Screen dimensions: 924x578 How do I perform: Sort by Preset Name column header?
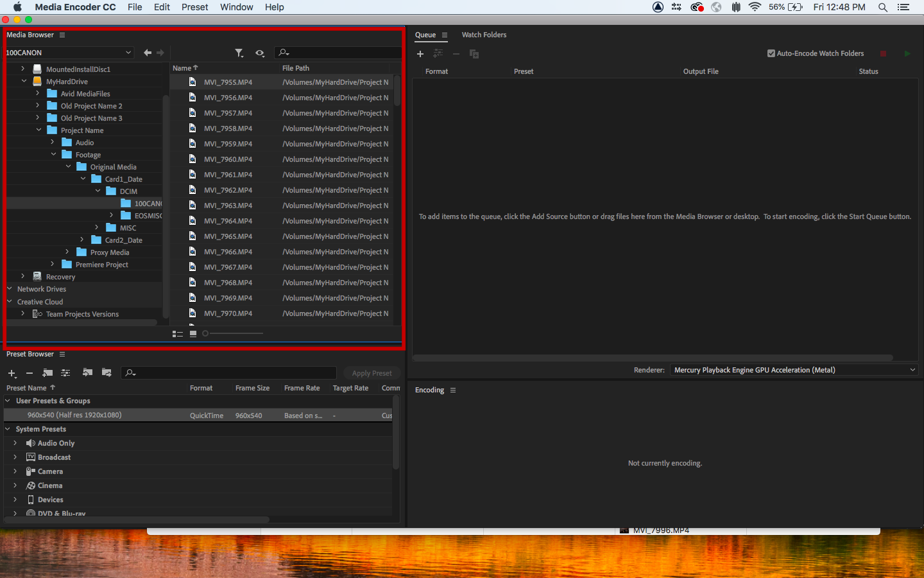(x=26, y=388)
